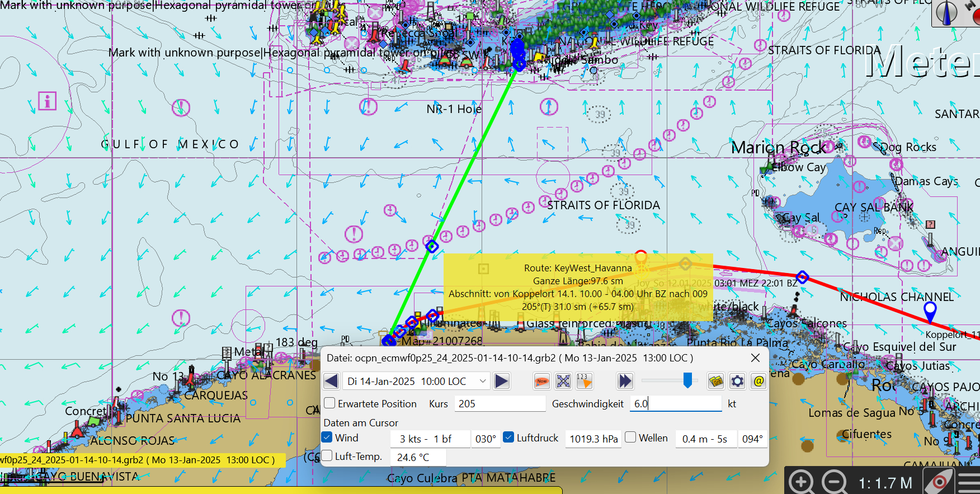Click the 'PUNTA SANTA LUCIA' label
980x494 pixels.
(x=183, y=418)
